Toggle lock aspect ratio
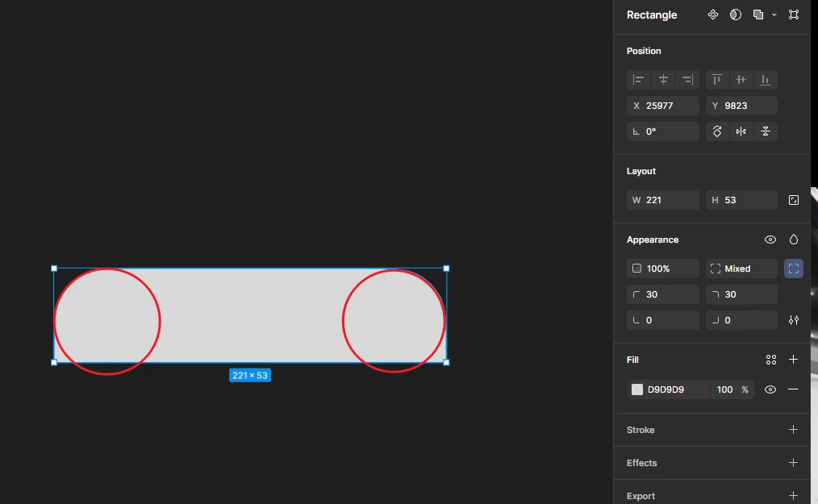The width and height of the screenshot is (818, 504). (x=794, y=200)
